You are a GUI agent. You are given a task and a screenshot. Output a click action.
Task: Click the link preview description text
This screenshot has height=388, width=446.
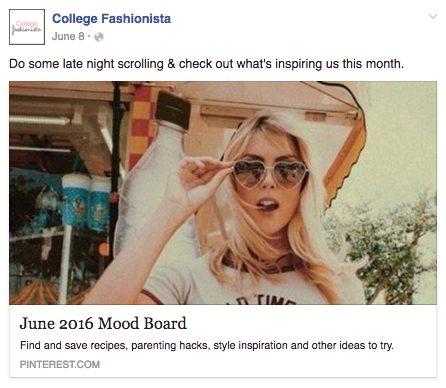pos(207,345)
